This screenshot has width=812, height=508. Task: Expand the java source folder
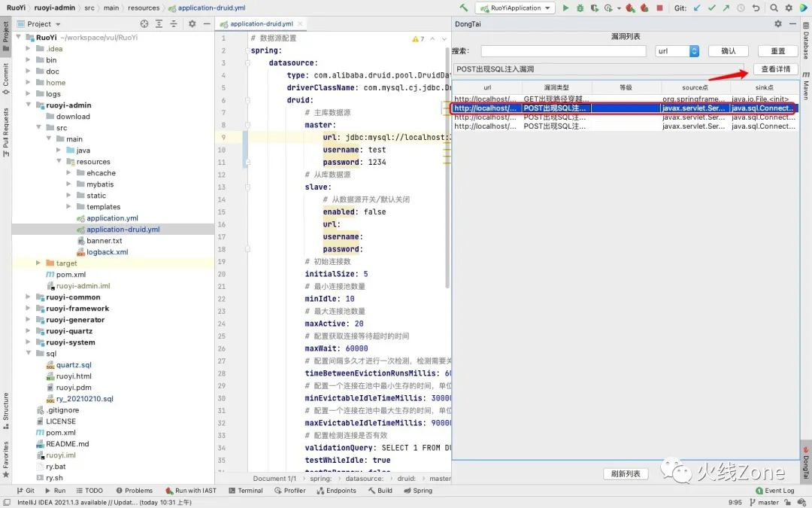coord(59,150)
